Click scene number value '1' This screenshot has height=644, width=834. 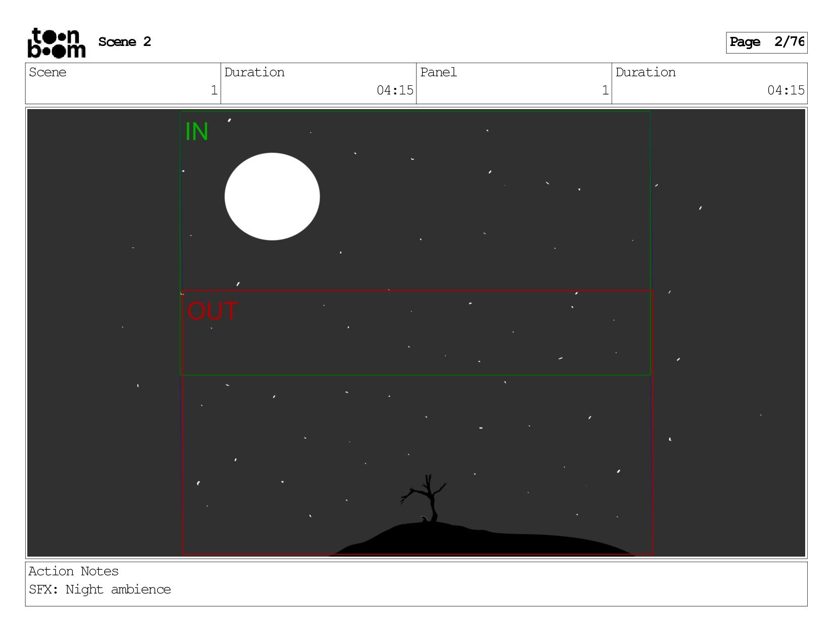click(214, 90)
